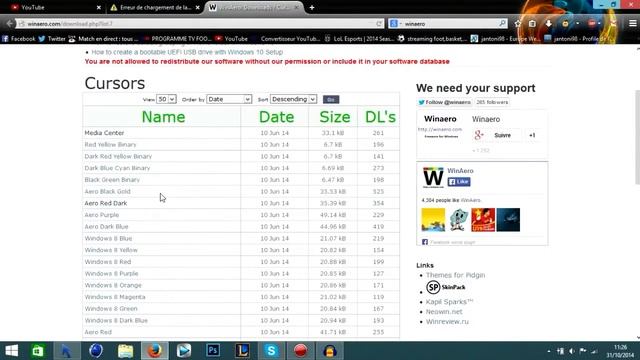
Task: Open the search engine selector dropdown
Action: 395,24
